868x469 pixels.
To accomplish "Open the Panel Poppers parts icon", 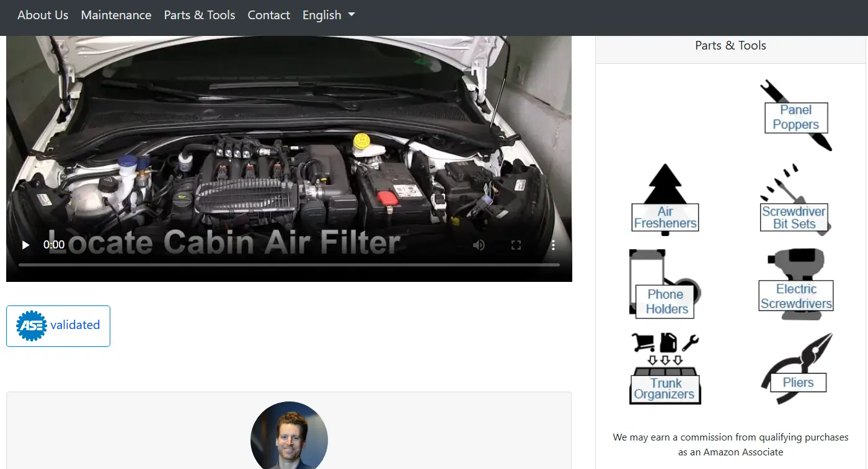I will [x=796, y=115].
